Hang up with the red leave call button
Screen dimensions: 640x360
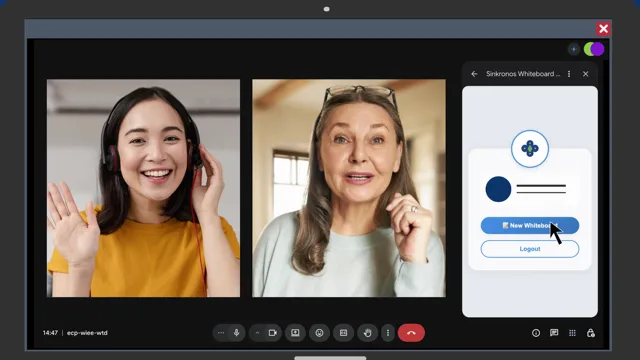411,333
